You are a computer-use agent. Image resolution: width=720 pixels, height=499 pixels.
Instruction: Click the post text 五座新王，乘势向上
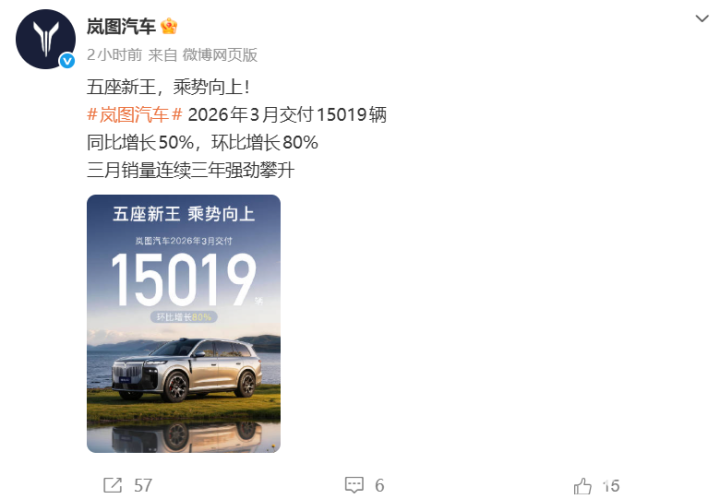tap(168, 87)
